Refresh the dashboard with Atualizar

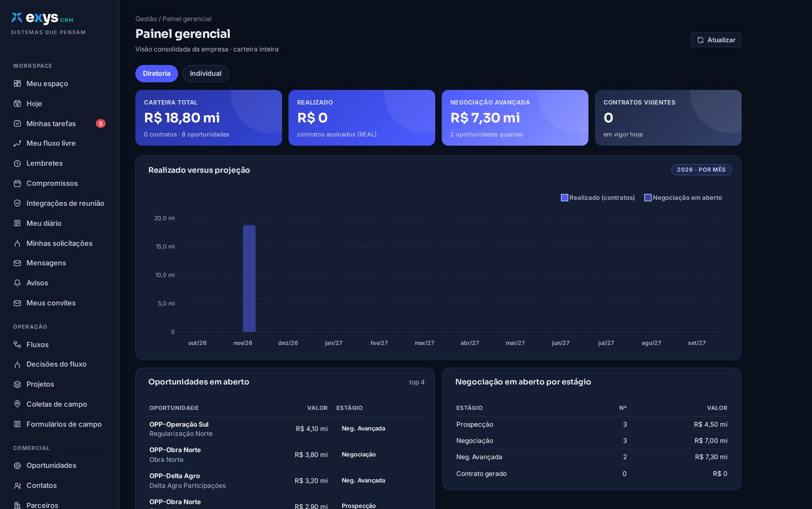tap(716, 40)
